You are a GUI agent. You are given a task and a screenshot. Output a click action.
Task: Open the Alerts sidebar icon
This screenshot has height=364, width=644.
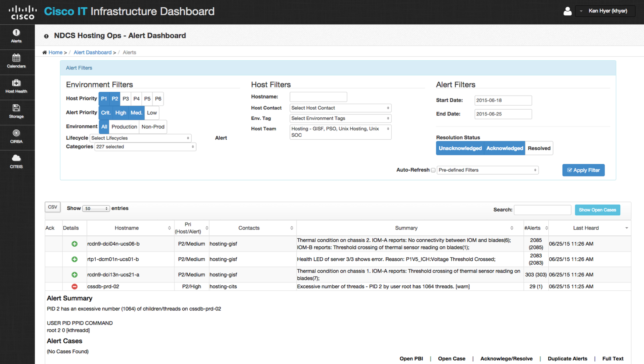click(16, 36)
